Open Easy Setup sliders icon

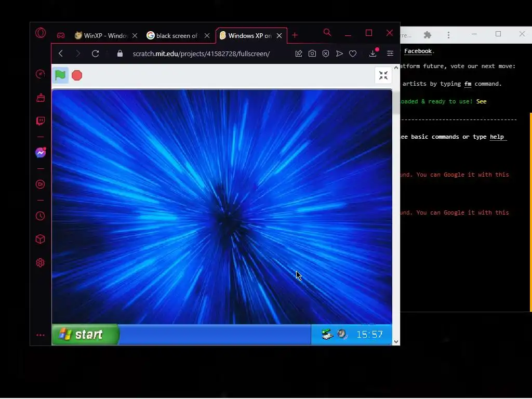(390, 54)
